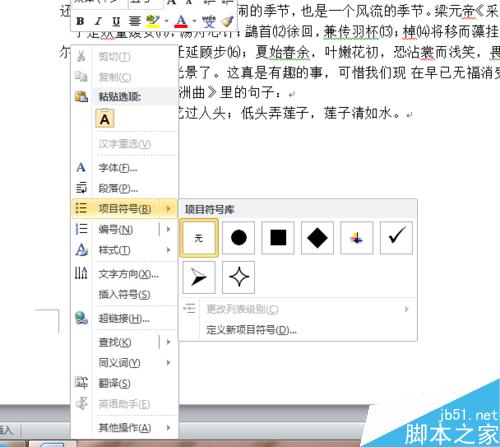This screenshot has height=447, width=500.
Task: Expand the 项目符号(B) submenu arrow
Action: [x=168, y=209]
